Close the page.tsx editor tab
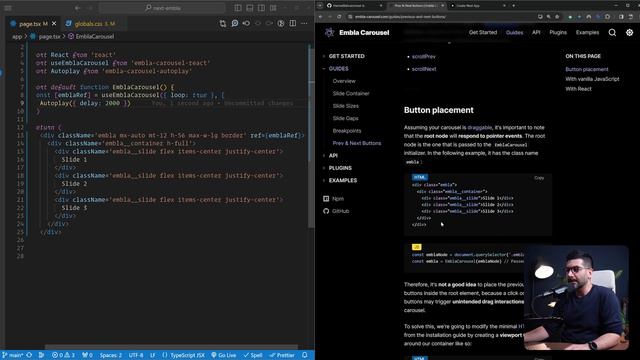 (54, 24)
